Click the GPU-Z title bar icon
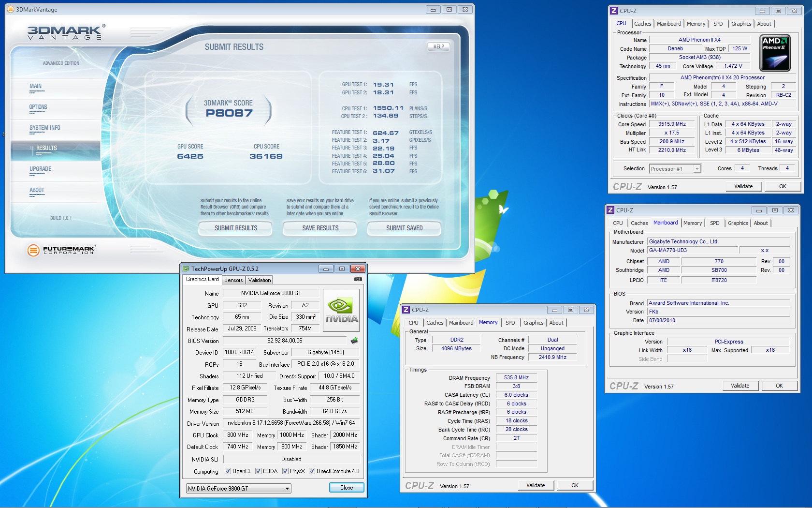This screenshot has height=508, width=812. [x=186, y=269]
